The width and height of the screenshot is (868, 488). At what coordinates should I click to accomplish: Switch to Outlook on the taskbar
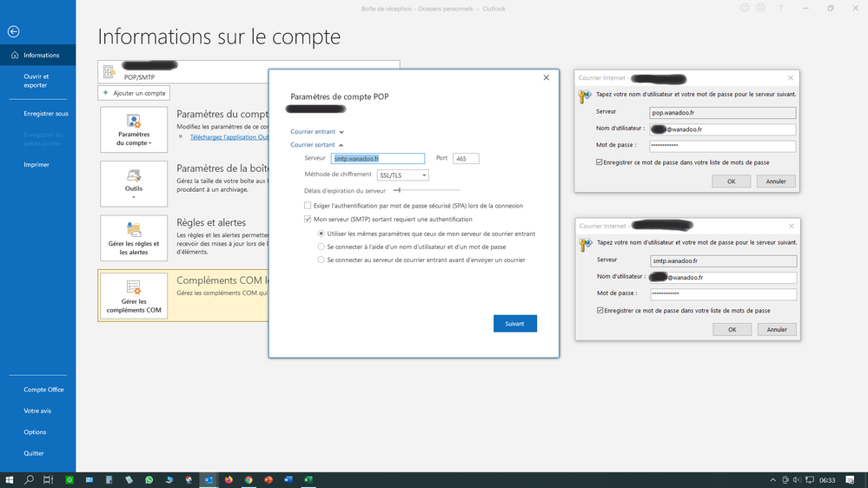point(209,479)
